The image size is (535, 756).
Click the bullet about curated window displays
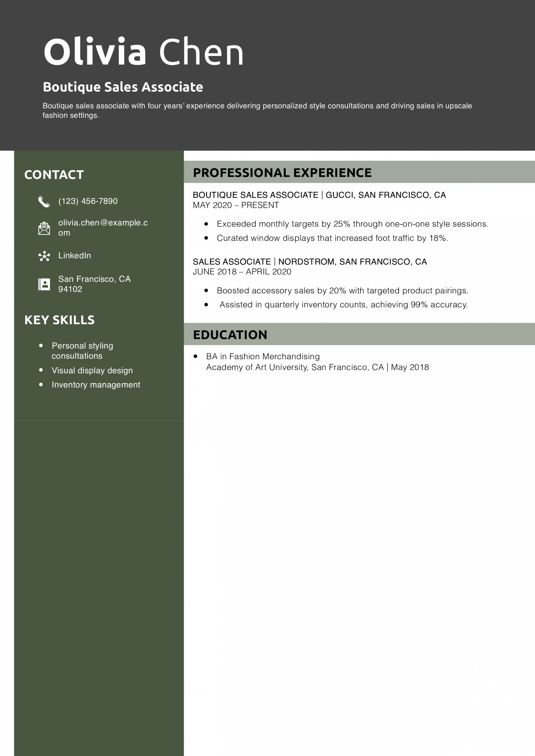tap(332, 238)
